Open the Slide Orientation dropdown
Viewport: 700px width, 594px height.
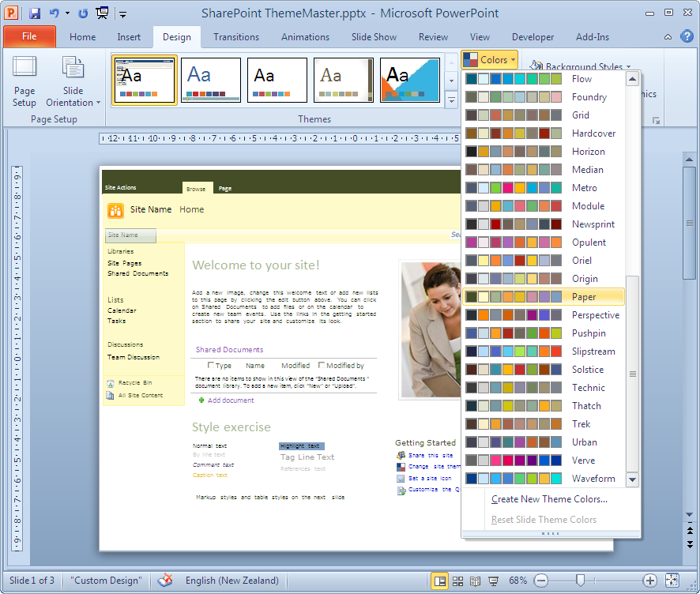click(x=73, y=81)
